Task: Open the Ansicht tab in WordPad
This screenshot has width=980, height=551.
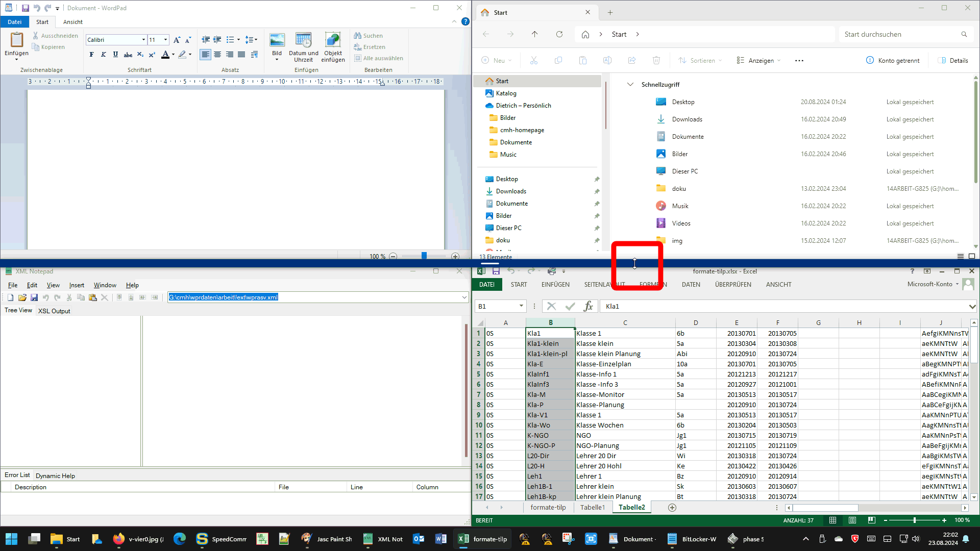Action: pyautogui.click(x=73, y=22)
